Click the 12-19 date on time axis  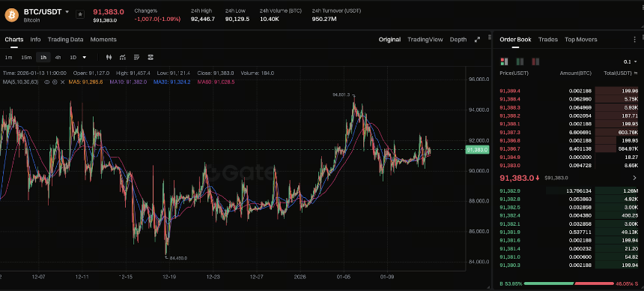[168, 277]
